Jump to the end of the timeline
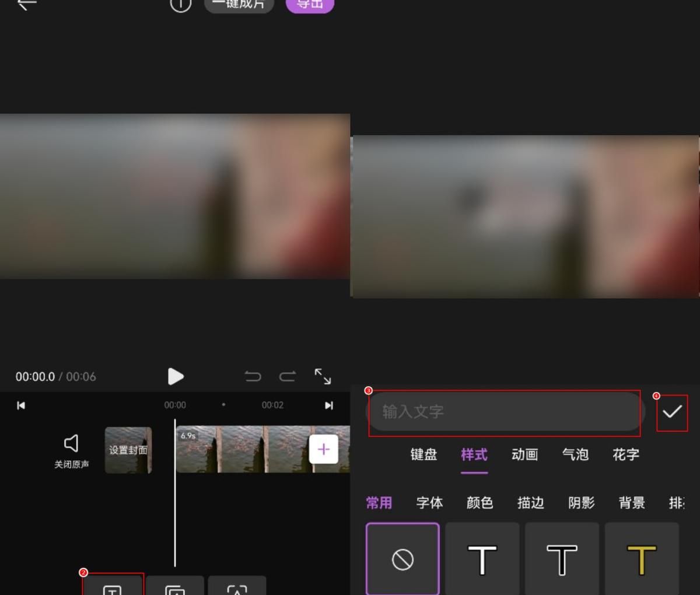The image size is (700, 595). click(x=330, y=405)
